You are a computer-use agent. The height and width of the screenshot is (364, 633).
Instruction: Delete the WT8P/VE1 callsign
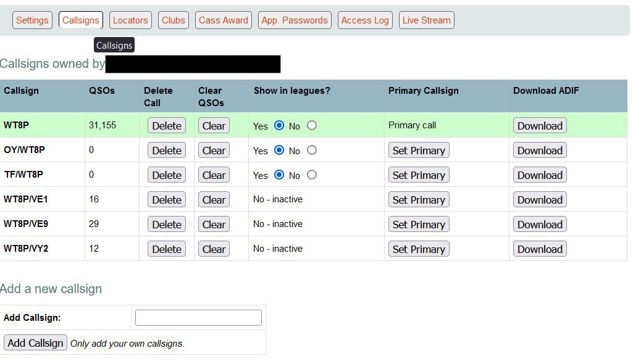[167, 200]
